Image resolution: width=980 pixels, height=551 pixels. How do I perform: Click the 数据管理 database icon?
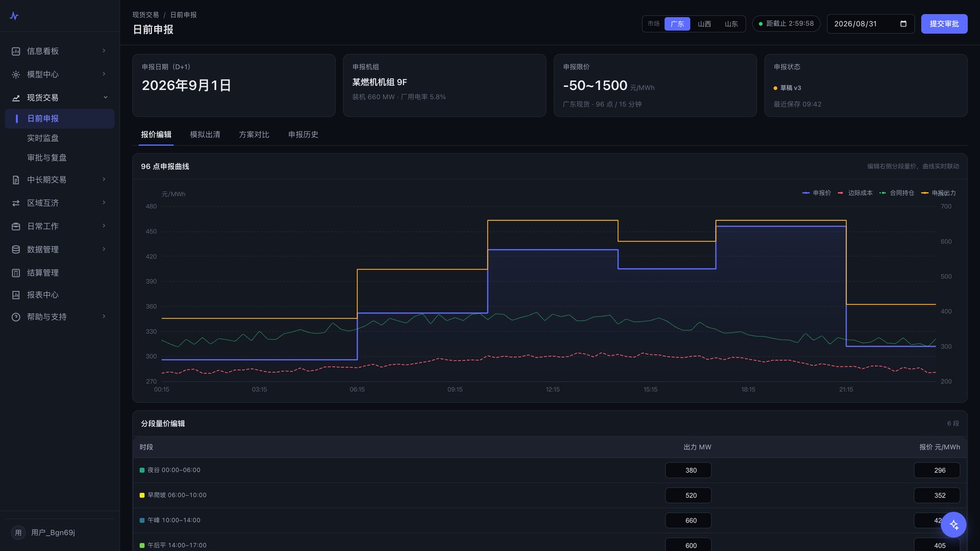tap(16, 250)
